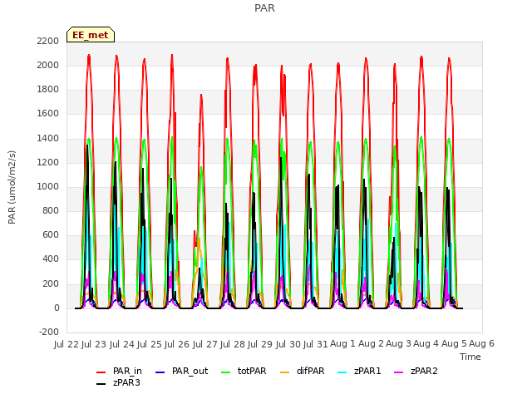Click the 1200 y-axis tick label
Screen dimensions: 532x399
(x=48, y=162)
